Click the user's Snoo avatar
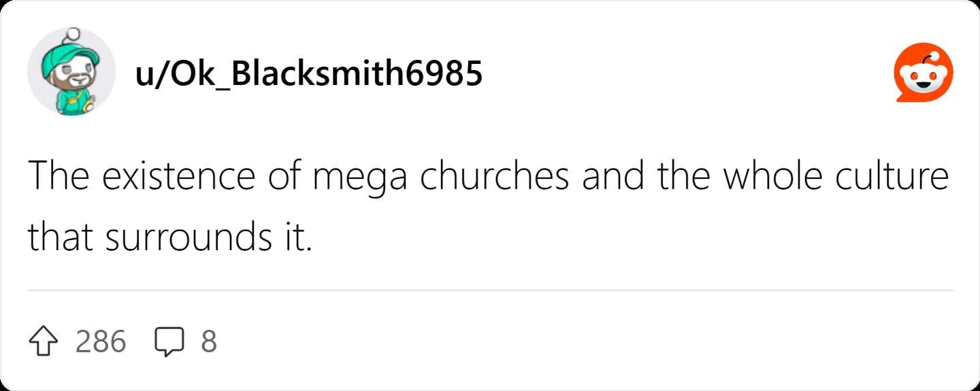 [71, 72]
